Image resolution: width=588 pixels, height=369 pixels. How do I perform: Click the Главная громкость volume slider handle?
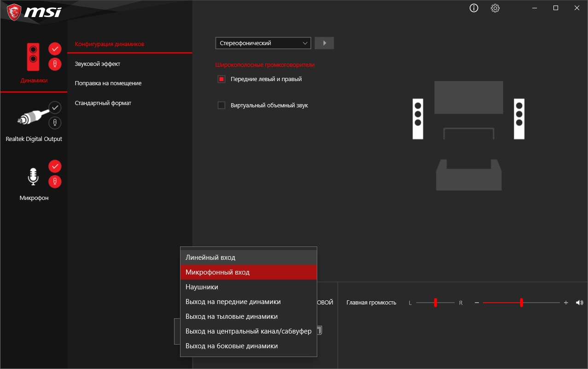[x=521, y=303]
